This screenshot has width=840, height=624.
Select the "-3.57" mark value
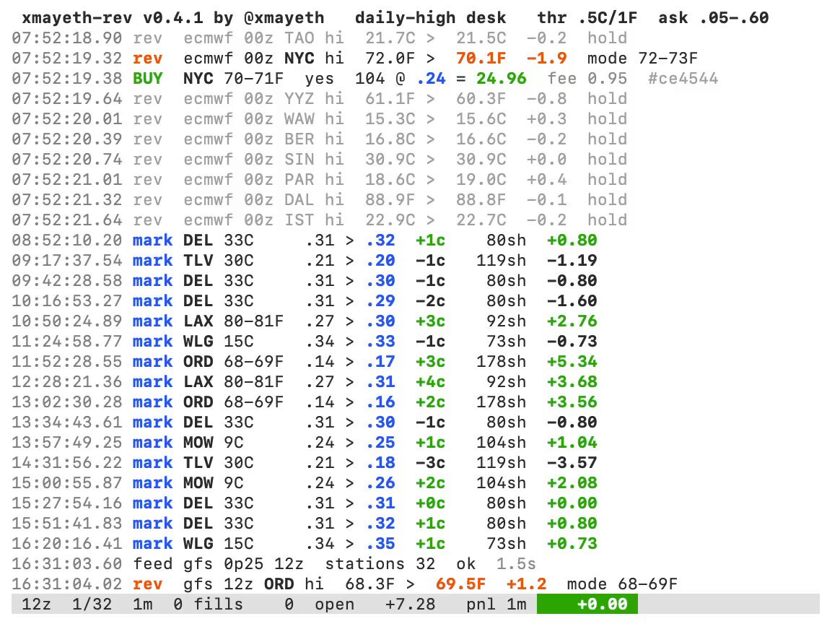[x=572, y=463]
